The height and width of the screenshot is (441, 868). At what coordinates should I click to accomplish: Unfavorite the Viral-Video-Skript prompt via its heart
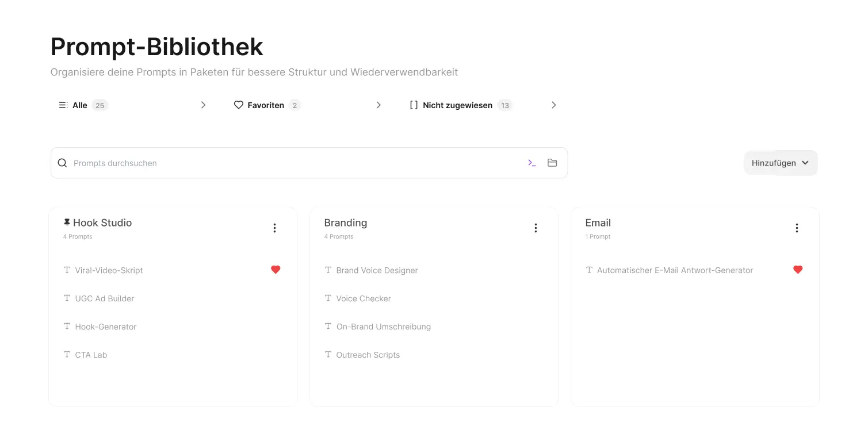(276, 269)
